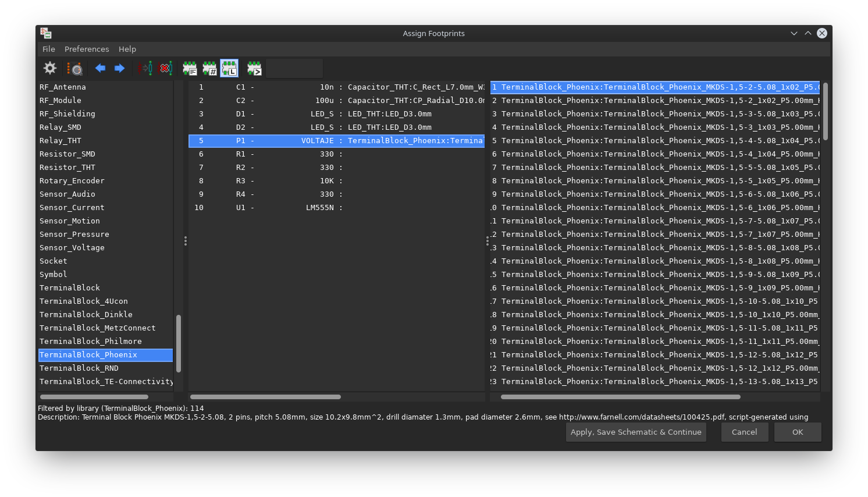Open footprint library table settings gear

click(50, 68)
